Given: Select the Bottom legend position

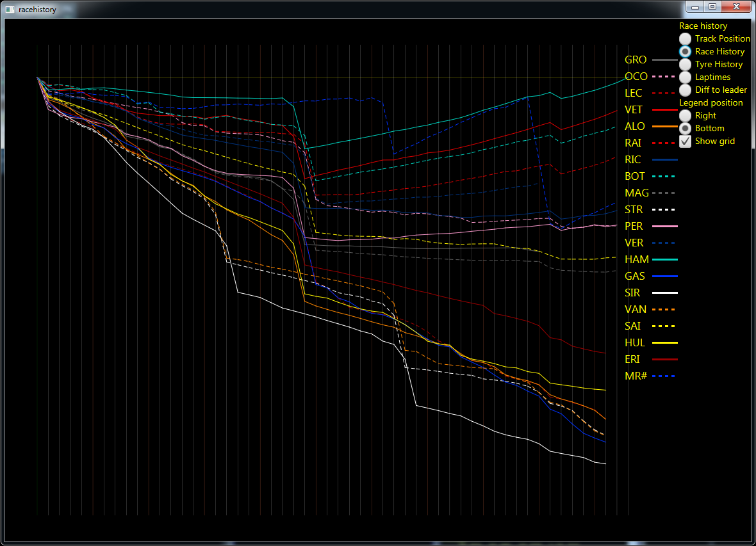Looking at the screenshot, I should click(685, 128).
